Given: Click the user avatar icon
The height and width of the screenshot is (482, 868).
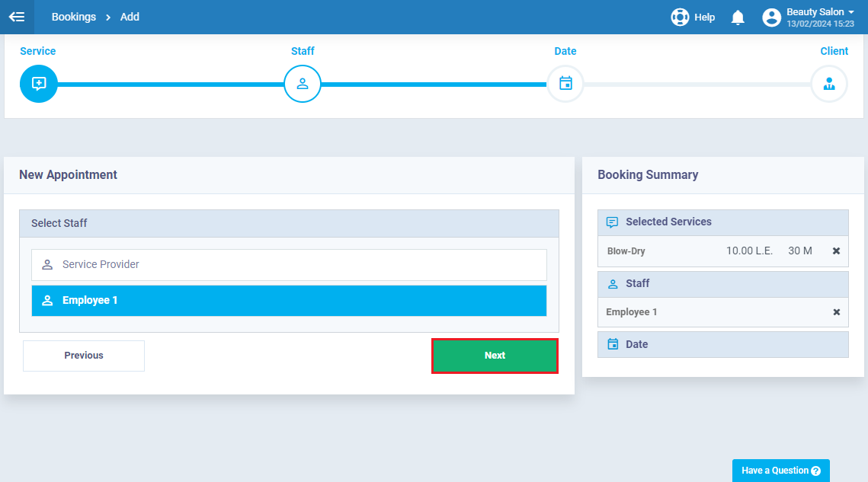Looking at the screenshot, I should click(771, 18).
